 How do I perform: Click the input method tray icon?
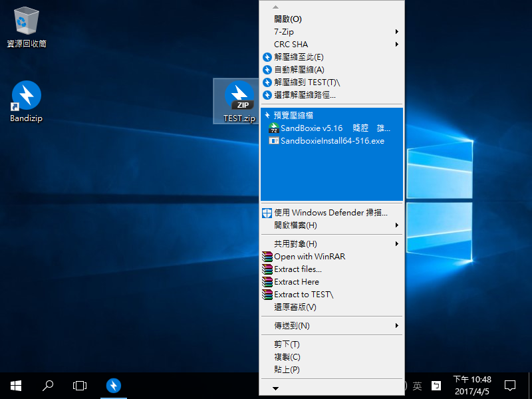pos(436,386)
